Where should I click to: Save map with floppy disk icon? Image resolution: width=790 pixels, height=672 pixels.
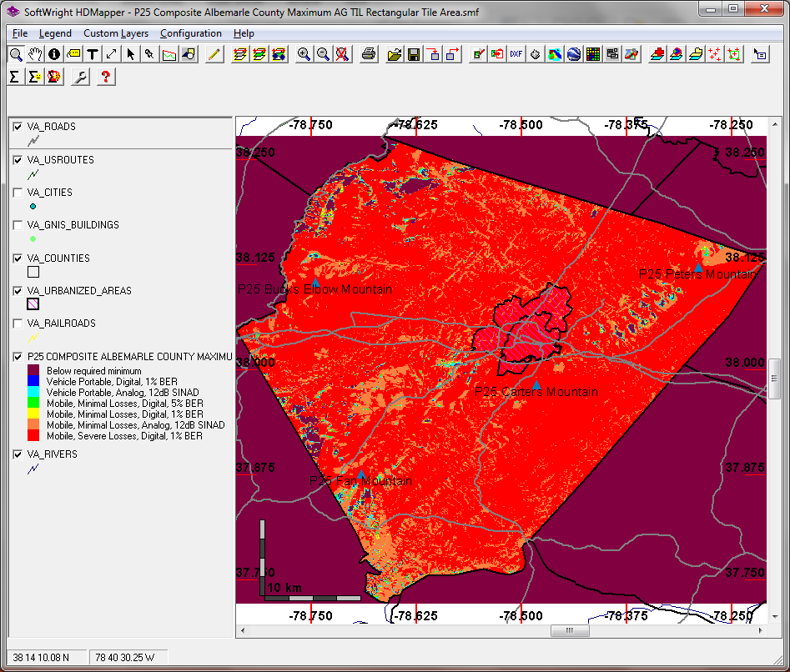[x=414, y=54]
